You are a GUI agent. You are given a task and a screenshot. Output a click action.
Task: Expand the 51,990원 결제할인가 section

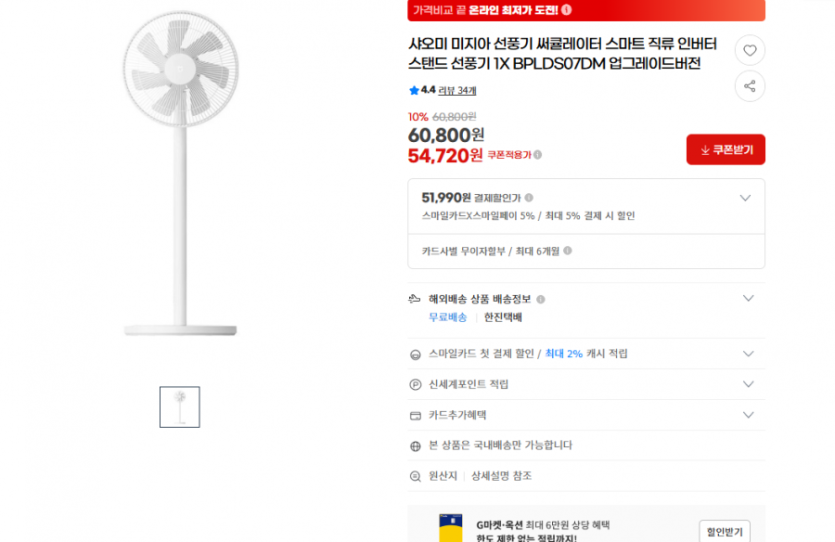pyautogui.click(x=745, y=198)
